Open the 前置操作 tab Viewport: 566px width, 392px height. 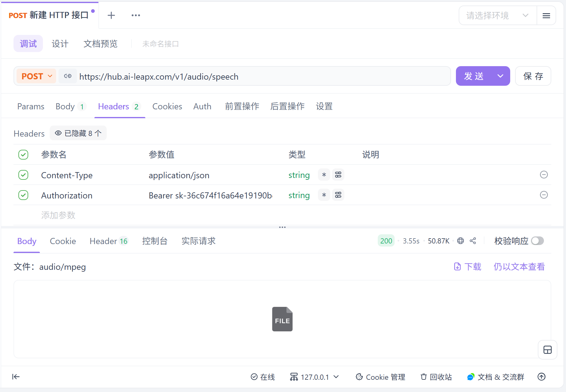point(242,107)
